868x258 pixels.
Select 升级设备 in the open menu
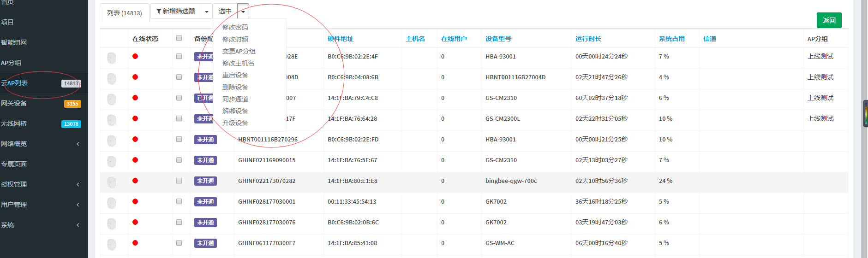click(x=235, y=123)
